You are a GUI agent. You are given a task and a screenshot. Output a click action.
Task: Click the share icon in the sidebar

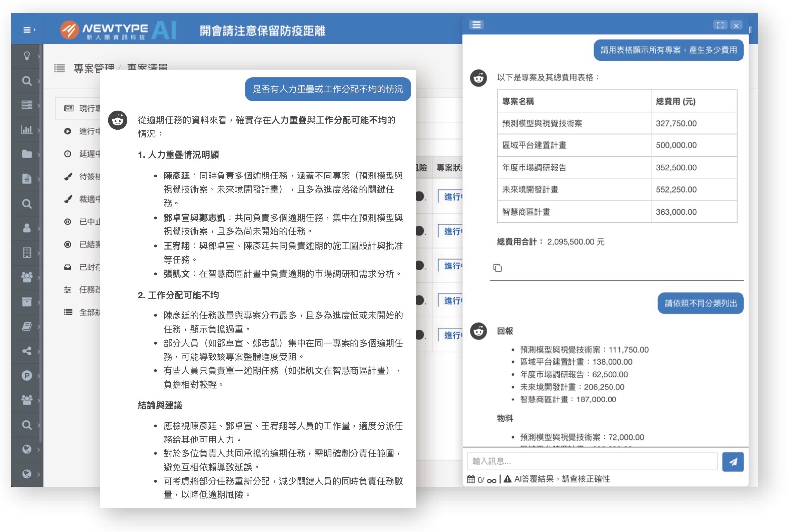(27, 351)
